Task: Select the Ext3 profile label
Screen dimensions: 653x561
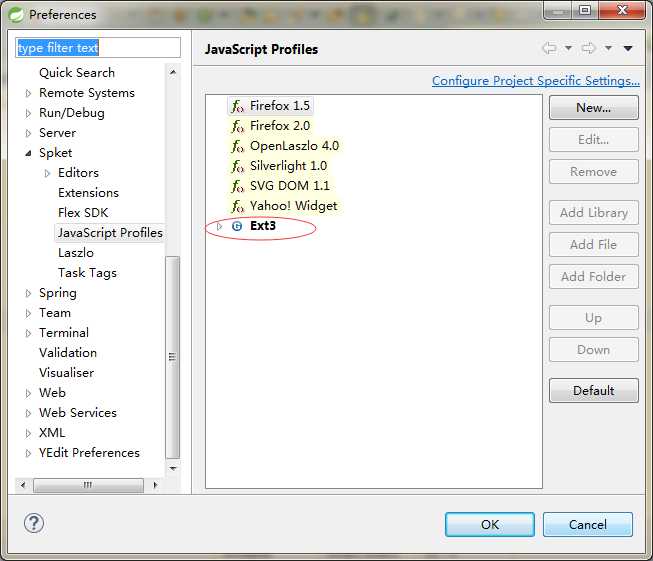Action: coord(263,226)
